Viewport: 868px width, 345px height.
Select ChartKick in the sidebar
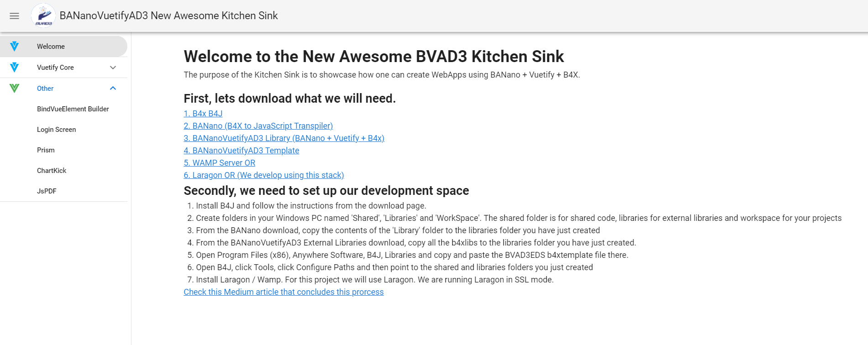[x=52, y=171]
